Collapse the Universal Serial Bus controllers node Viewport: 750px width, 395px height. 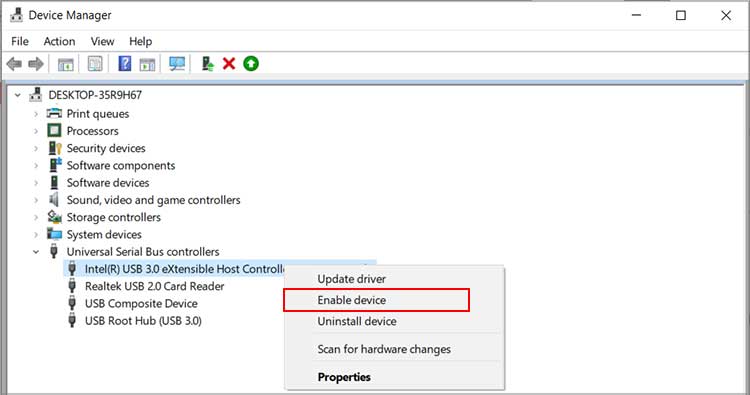36,252
